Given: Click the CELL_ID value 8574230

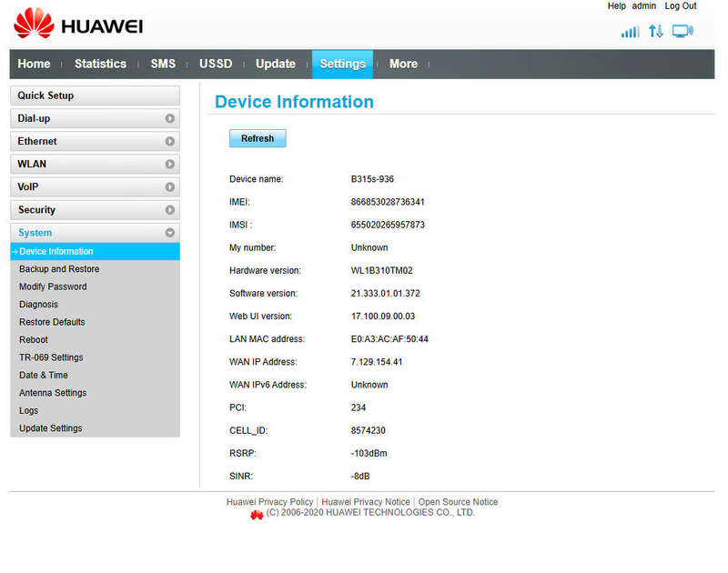Looking at the screenshot, I should (368, 430).
